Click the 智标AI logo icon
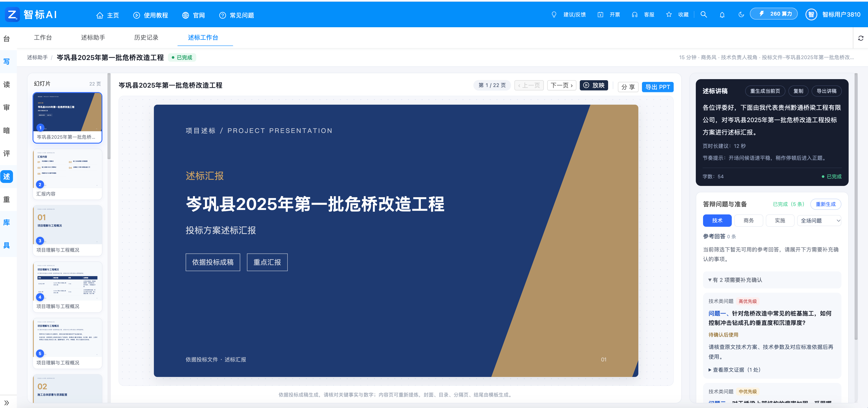Image resolution: width=868 pixels, height=408 pixels. 12,15
